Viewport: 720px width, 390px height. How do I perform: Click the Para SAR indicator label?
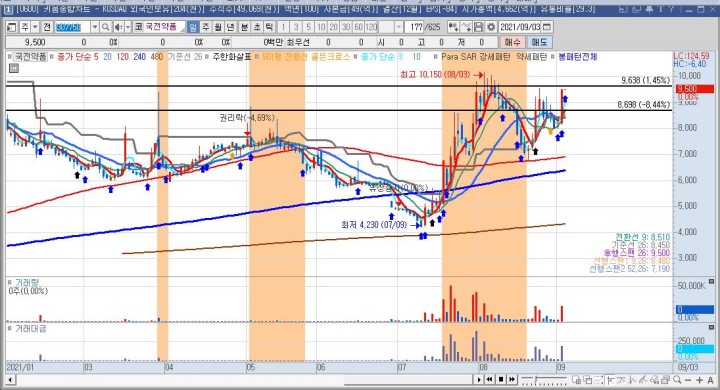coord(460,57)
